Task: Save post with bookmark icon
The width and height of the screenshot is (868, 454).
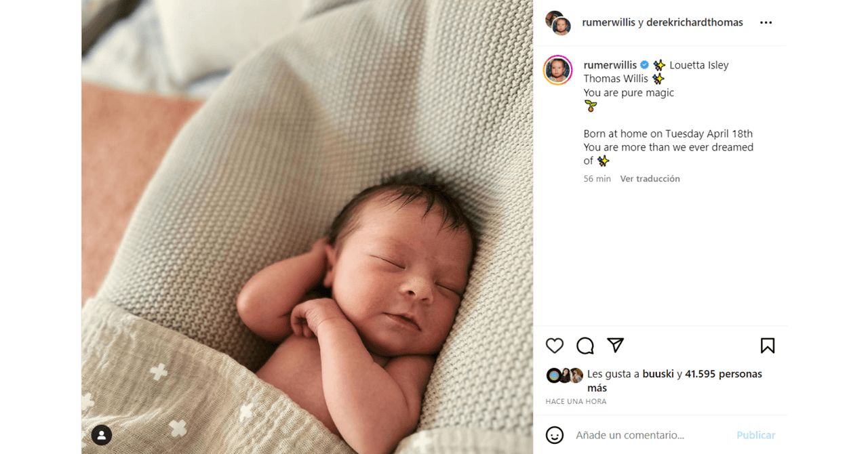Action: (x=768, y=346)
